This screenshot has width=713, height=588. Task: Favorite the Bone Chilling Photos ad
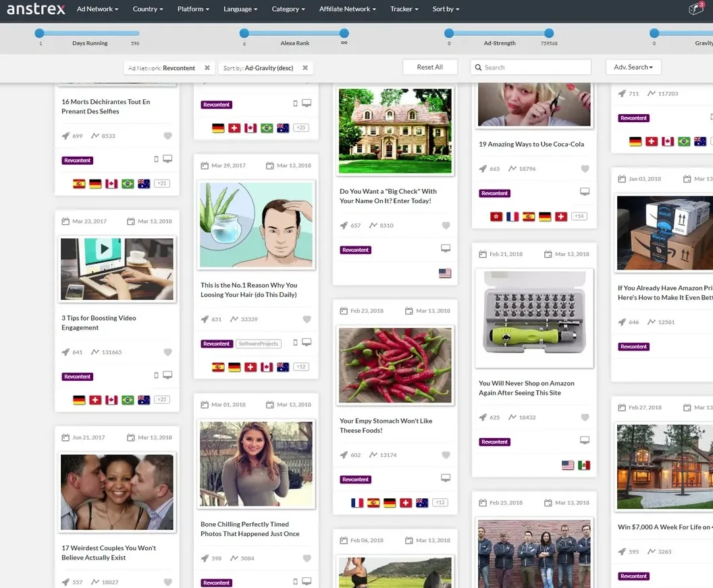(x=307, y=558)
